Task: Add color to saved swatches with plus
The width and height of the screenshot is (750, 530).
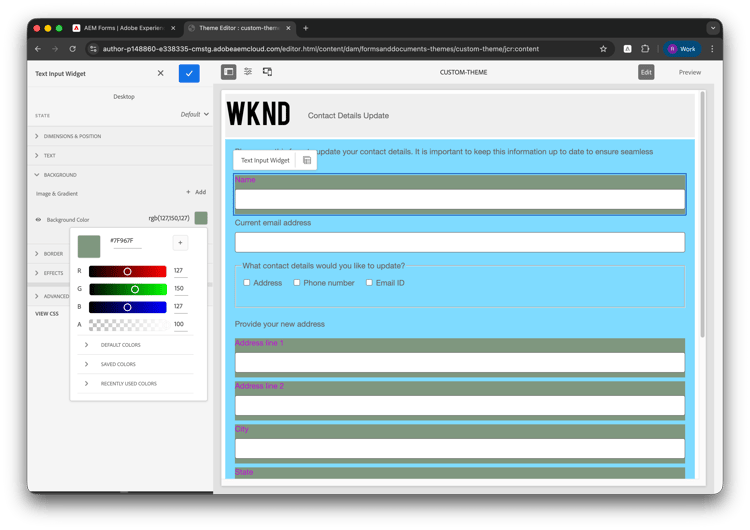Action: [x=180, y=243]
